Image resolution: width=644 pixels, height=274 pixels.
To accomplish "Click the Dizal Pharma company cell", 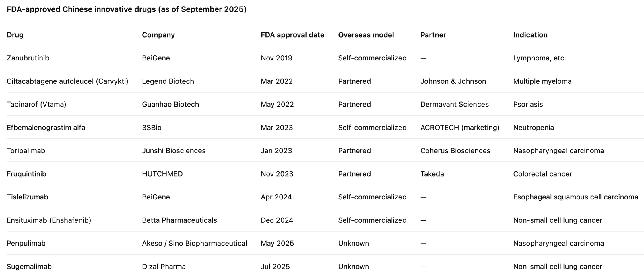I will pyautogui.click(x=164, y=267).
